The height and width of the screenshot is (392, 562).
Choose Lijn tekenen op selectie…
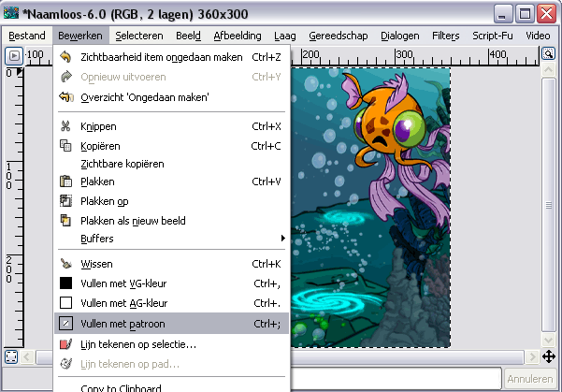pos(172,344)
